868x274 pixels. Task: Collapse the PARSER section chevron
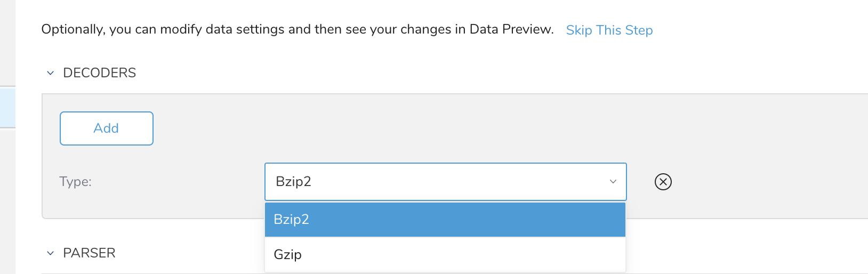click(x=51, y=253)
